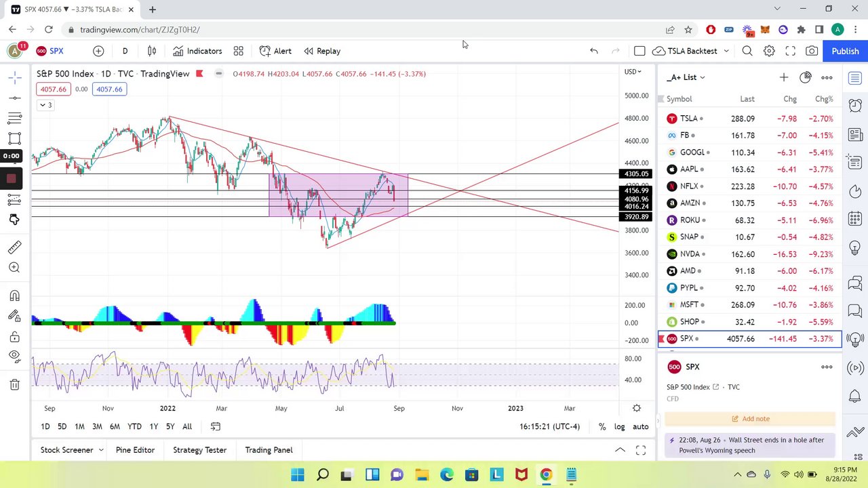Image resolution: width=868 pixels, height=488 pixels.
Task: Open SPX details more options menu
Action: (x=827, y=367)
